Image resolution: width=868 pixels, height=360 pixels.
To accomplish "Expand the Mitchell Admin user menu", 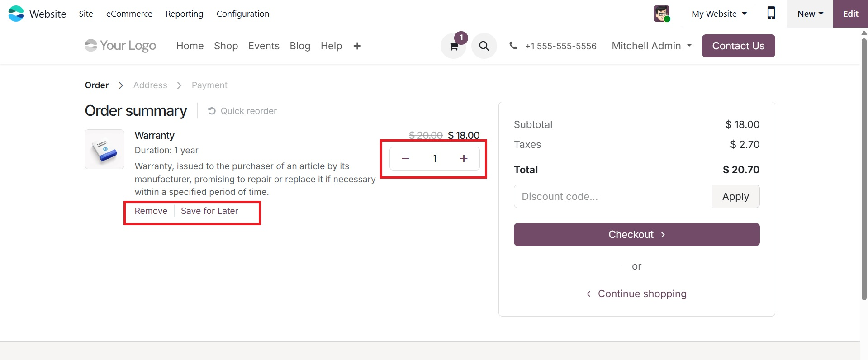I will coord(651,46).
